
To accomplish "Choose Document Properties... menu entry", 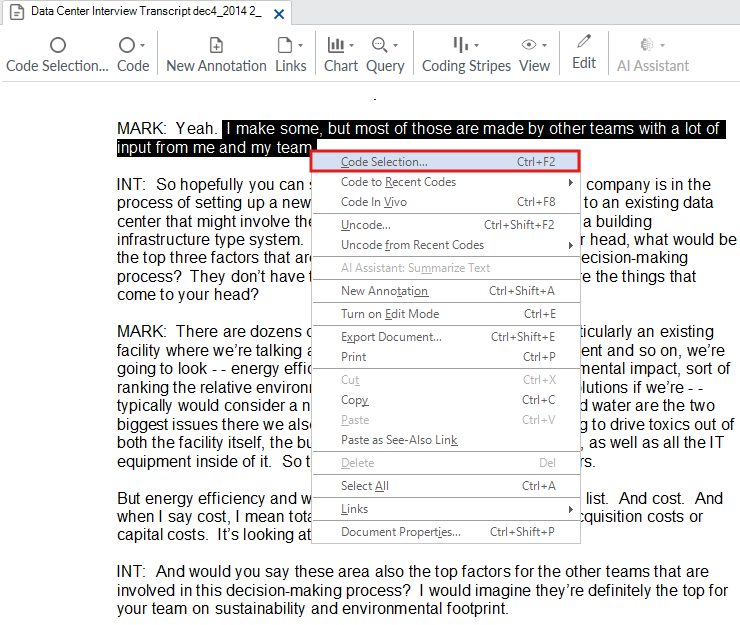I will point(445,532).
